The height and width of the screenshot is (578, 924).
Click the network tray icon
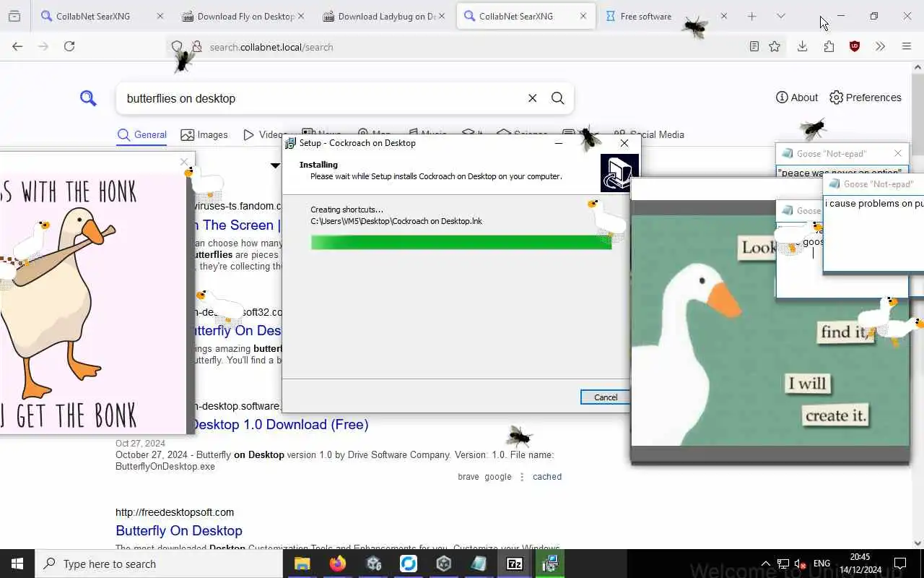[x=783, y=564]
